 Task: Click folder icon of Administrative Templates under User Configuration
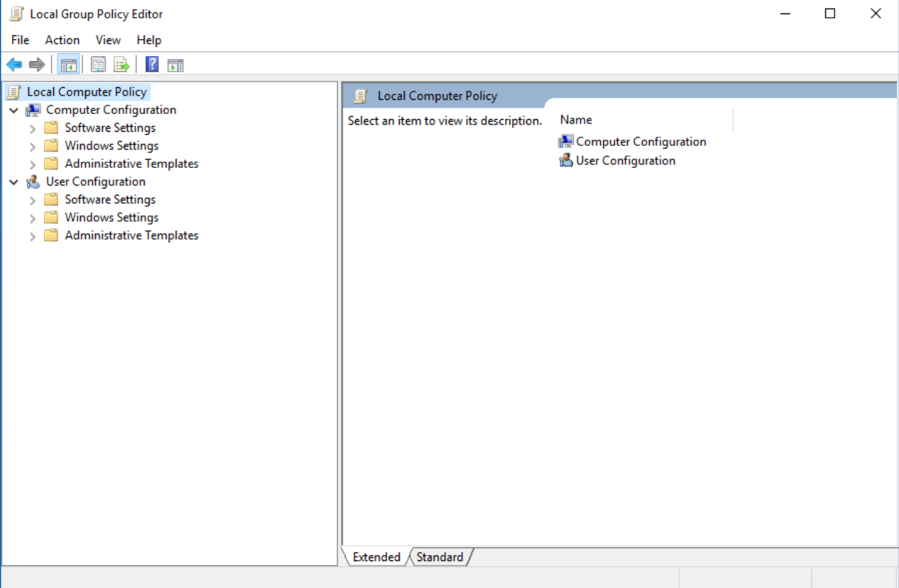tap(51, 235)
